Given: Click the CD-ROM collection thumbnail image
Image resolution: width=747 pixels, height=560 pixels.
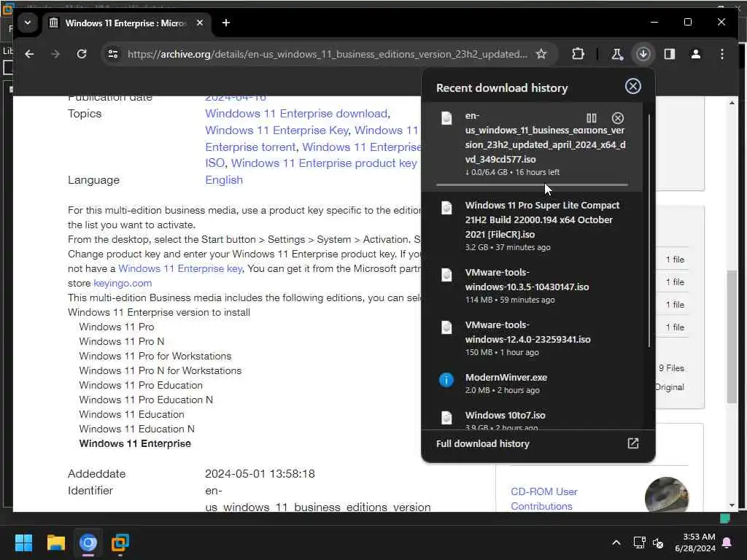Looking at the screenshot, I should (x=667, y=495).
